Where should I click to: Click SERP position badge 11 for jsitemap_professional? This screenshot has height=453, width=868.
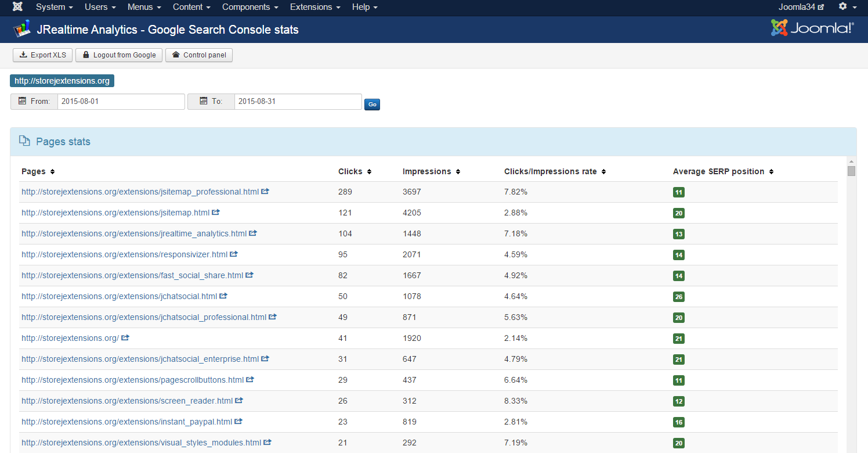[679, 192]
